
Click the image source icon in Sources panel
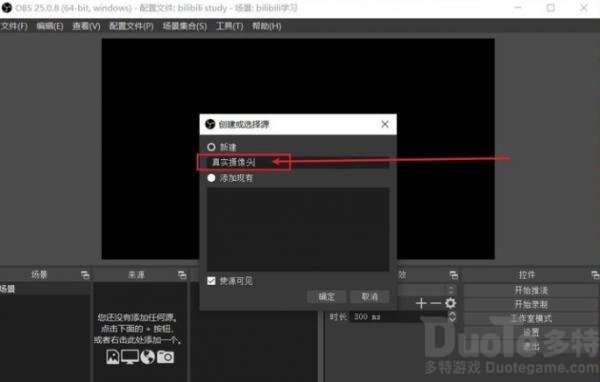pyautogui.click(x=112, y=357)
